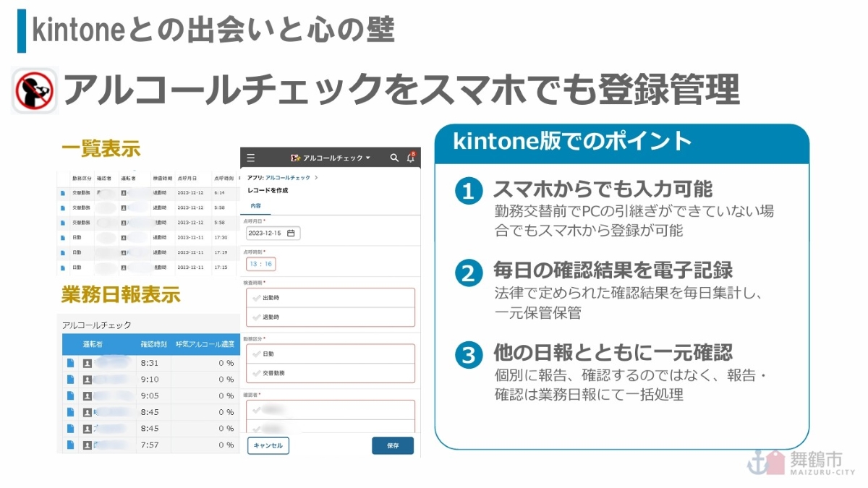Click driver user icon in 7:57 row
This screenshot has width=868, height=488.
pyautogui.click(x=88, y=445)
